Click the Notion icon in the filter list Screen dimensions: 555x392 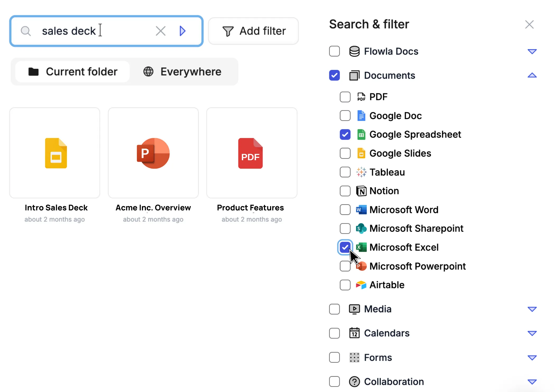(361, 191)
